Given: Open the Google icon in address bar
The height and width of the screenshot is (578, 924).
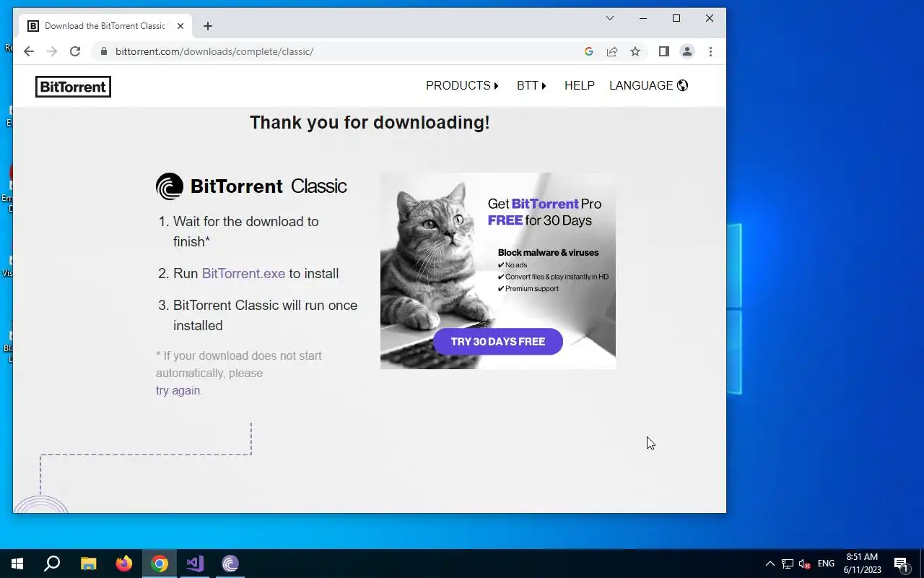Looking at the screenshot, I should (x=589, y=51).
